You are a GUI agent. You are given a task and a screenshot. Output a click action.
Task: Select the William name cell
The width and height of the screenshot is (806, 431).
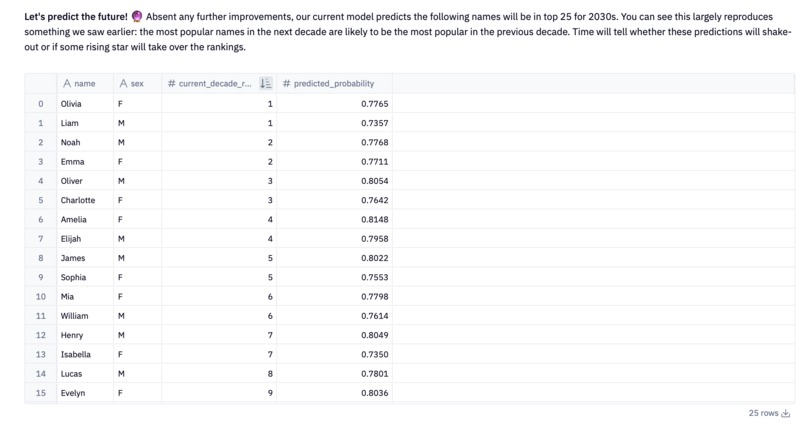coord(85,316)
